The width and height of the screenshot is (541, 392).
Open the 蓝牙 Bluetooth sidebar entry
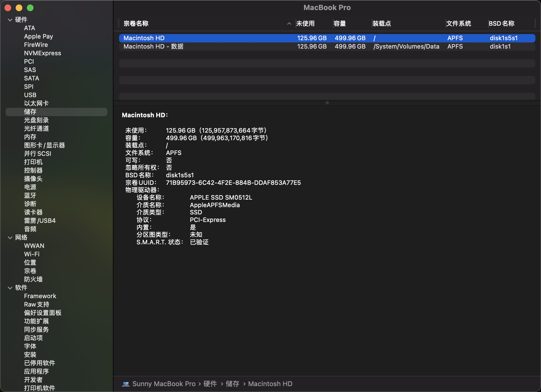[30, 195]
